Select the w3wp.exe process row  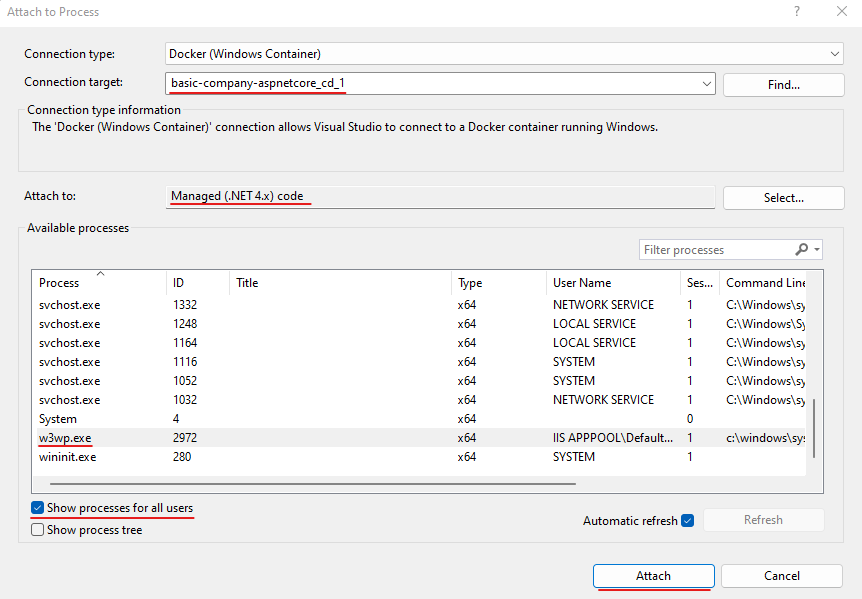(421, 438)
